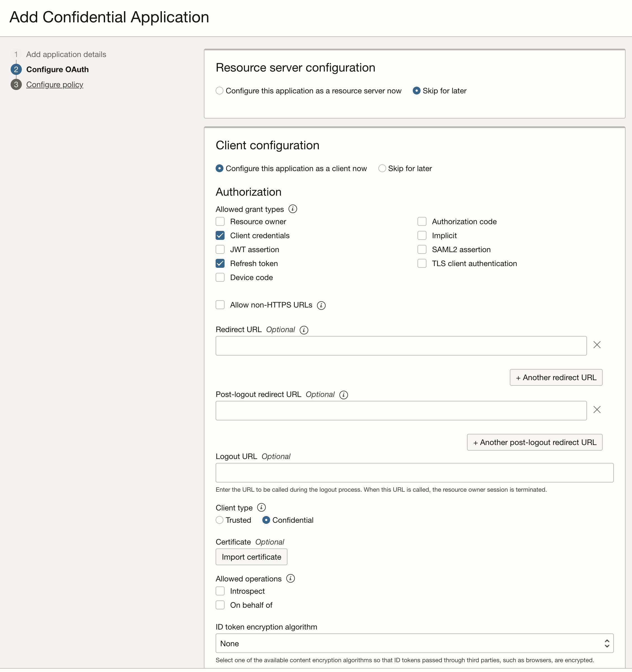Open the Configure OAuth step
The height and width of the screenshot is (672, 632).
(57, 69)
